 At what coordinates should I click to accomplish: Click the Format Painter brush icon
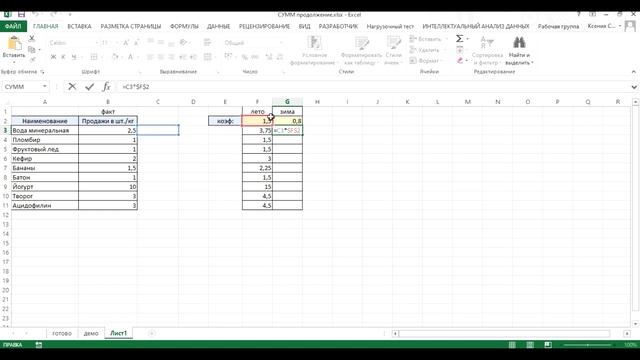click(32, 60)
